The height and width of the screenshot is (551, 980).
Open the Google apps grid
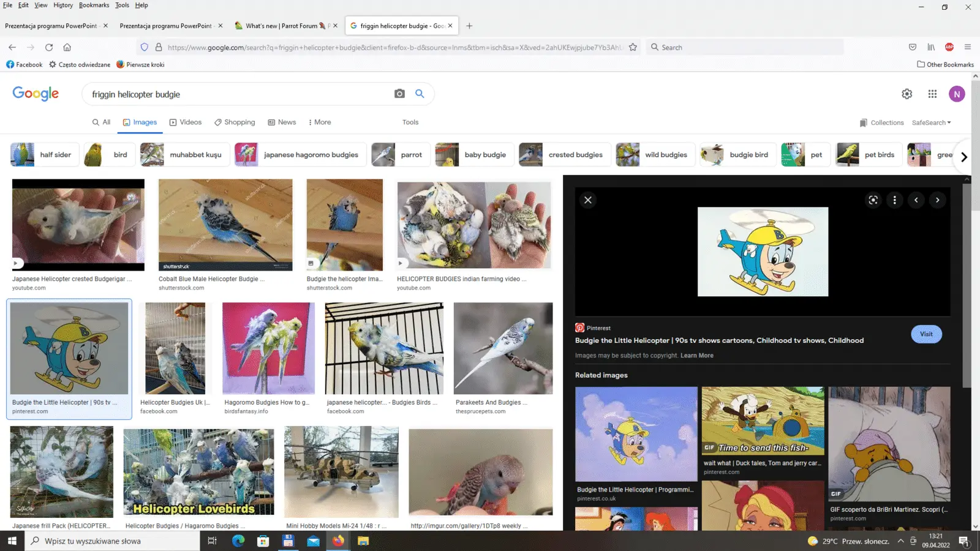tap(932, 94)
